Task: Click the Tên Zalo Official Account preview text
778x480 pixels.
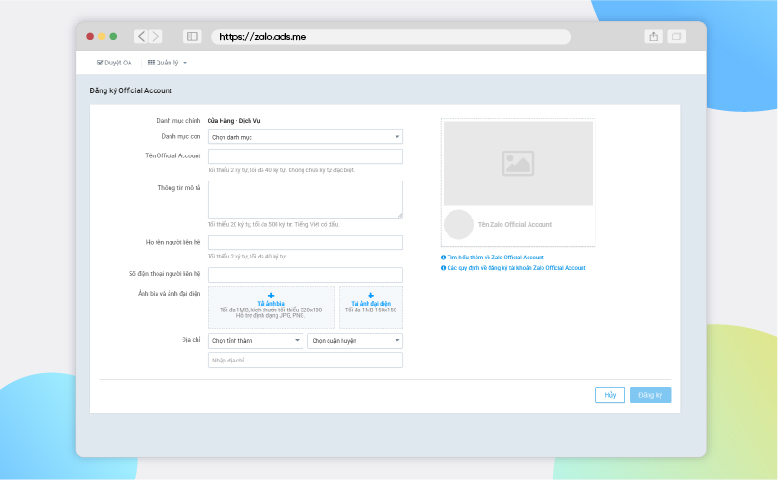Action: click(x=515, y=224)
